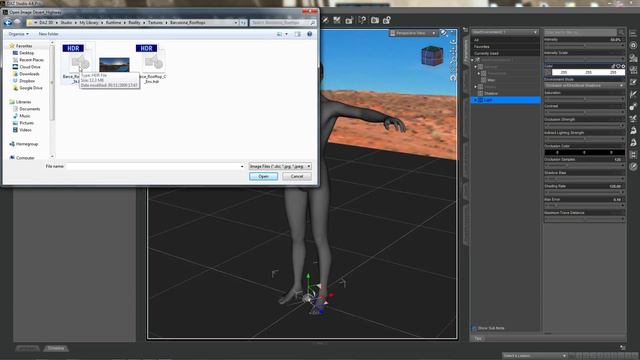The width and height of the screenshot is (640, 360).
Task: Open the view options dropdown arrow in the dialog
Action: [x=286, y=34]
